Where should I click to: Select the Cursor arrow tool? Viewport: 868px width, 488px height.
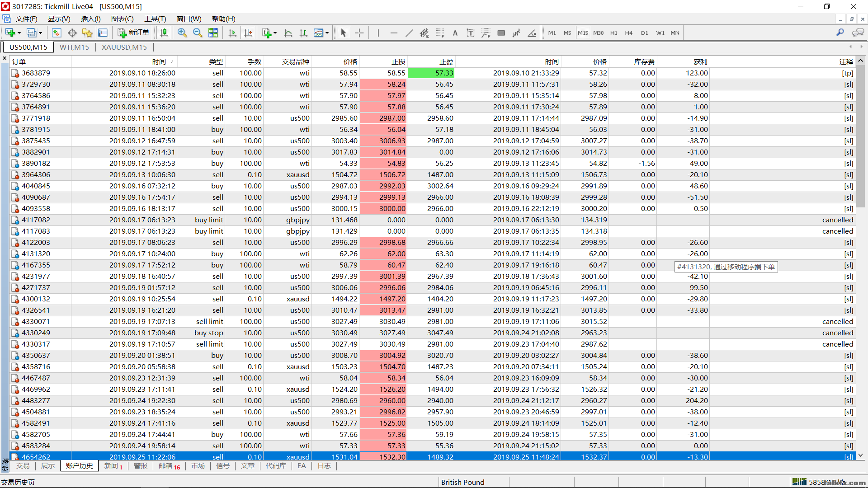point(344,33)
